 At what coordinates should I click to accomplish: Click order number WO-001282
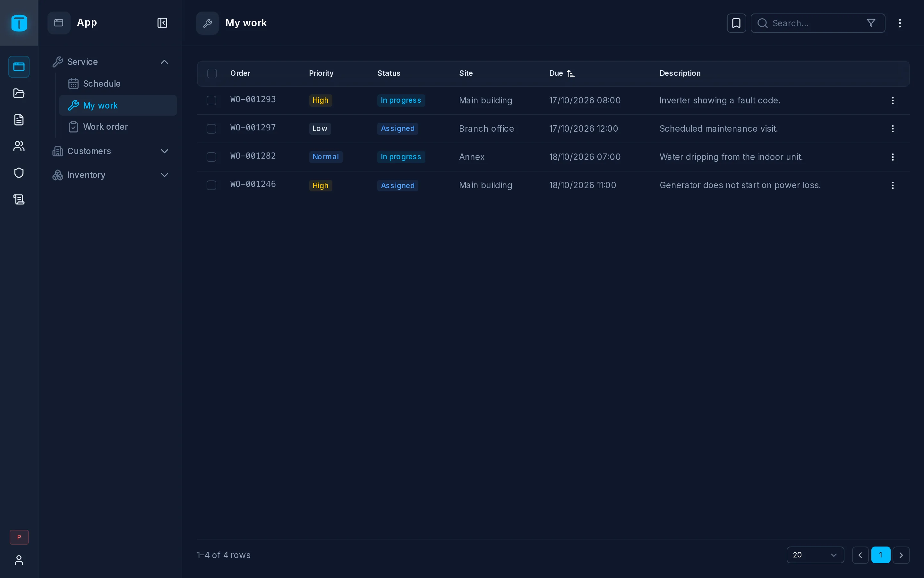[x=253, y=156]
